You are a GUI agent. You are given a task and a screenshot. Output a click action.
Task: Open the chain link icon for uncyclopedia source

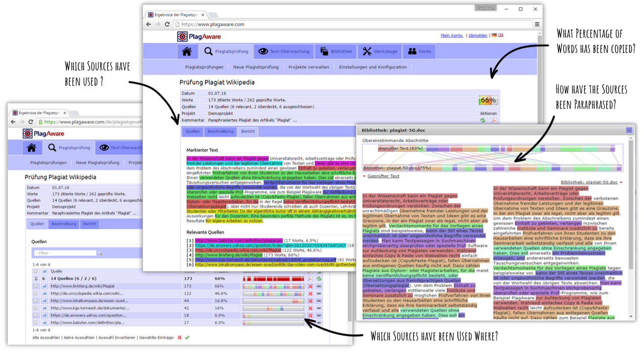(319, 293)
